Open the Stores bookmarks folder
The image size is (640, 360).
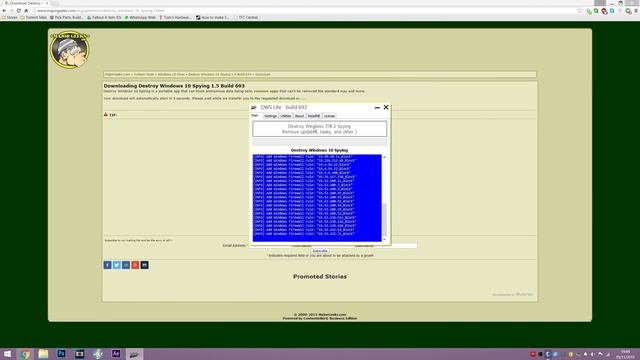[x=10, y=18]
